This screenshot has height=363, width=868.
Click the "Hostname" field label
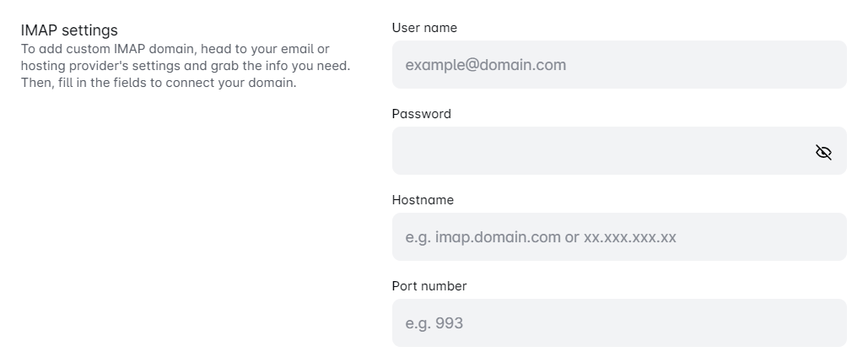(423, 200)
